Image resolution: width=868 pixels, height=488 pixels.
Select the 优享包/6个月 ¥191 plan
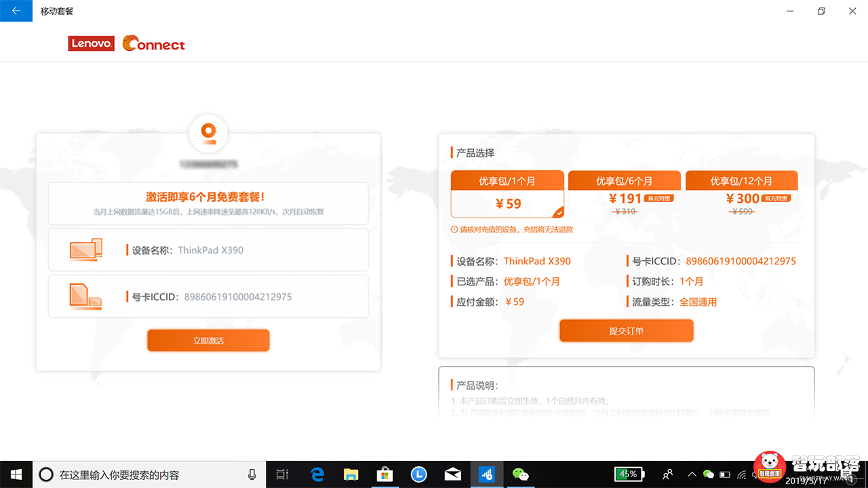(624, 194)
